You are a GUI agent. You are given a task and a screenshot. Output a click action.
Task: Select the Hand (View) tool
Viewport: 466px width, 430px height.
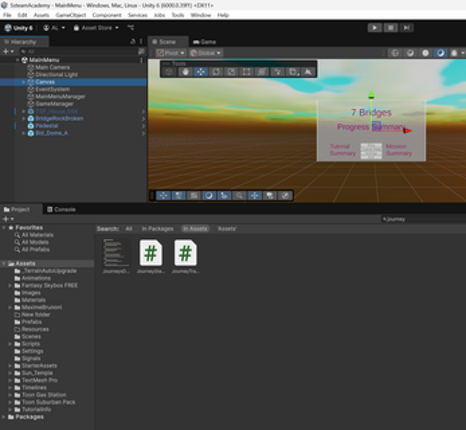(x=185, y=72)
